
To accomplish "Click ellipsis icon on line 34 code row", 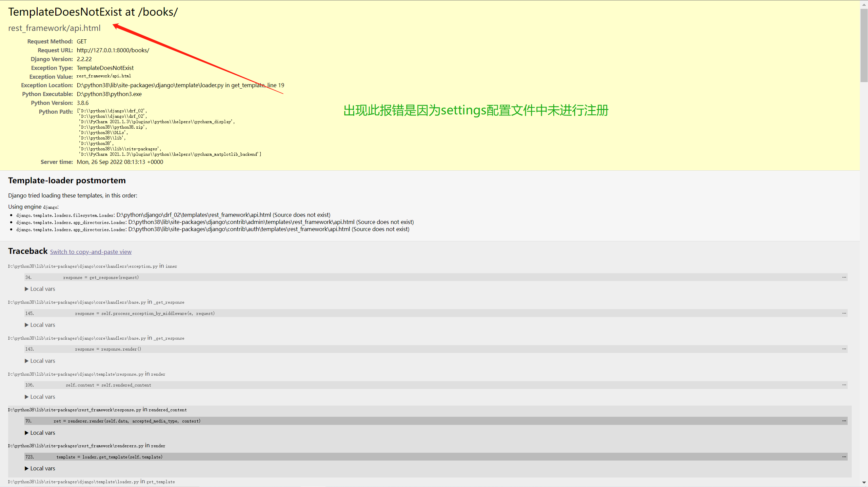I will tap(844, 278).
